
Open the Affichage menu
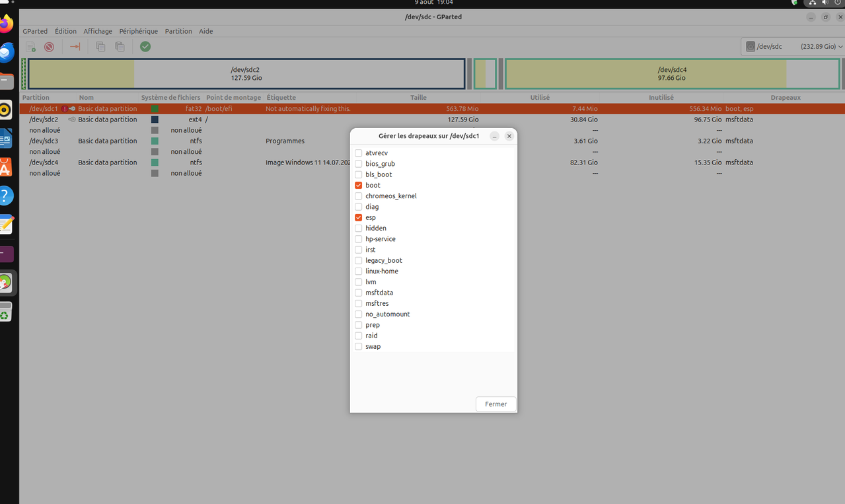click(x=98, y=31)
